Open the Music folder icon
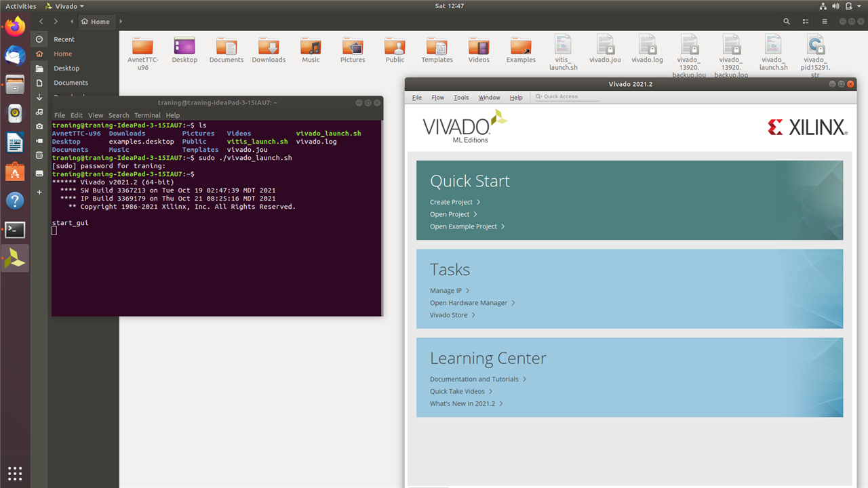 (x=311, y=49)
